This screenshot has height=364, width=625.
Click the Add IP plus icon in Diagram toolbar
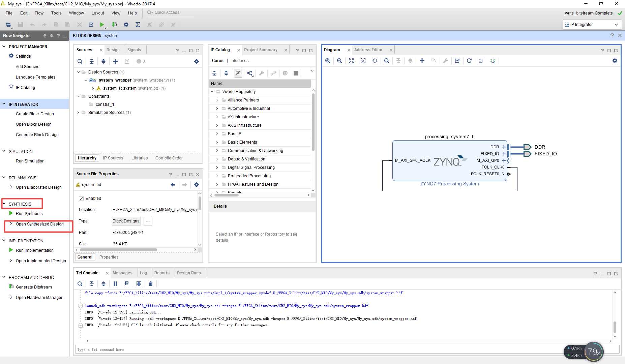point(422,61)
